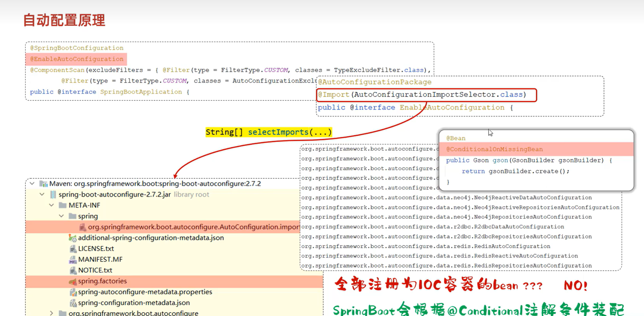Click the META-INF folder icon
Screen dimensions: 644x316
point(62,205)
